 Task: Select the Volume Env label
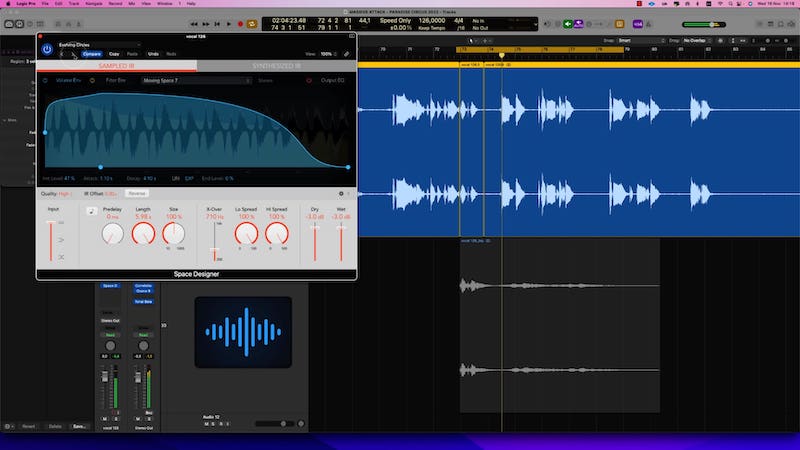point(68,81)
